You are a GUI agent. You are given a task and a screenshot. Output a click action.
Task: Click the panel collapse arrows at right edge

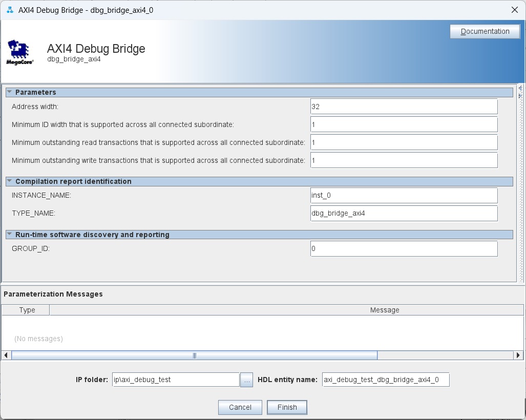pos(520,92)
